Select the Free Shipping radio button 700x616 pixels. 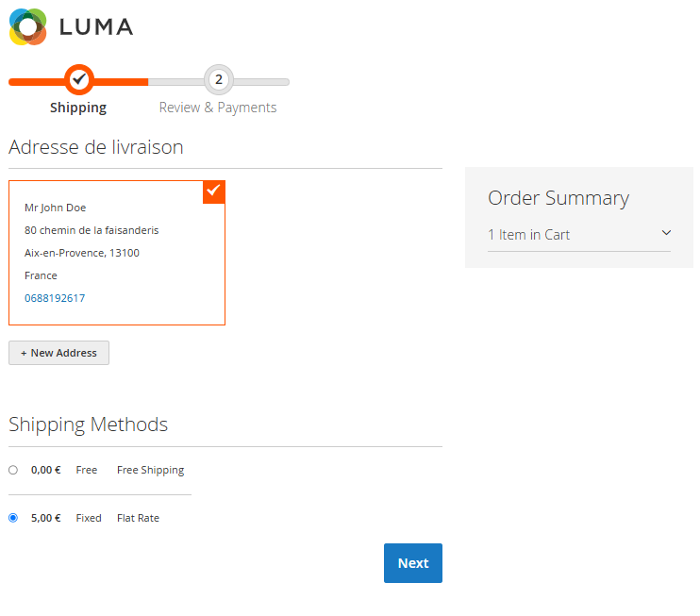point(13,470)
